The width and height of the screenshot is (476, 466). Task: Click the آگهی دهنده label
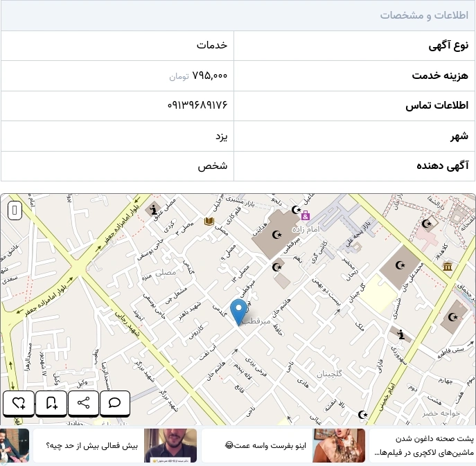click(x=443, y=165)
